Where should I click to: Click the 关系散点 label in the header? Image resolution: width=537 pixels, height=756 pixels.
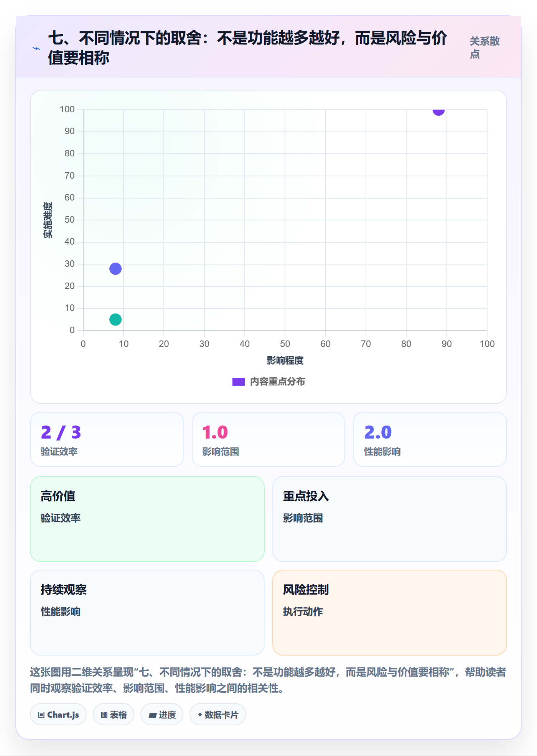(485, 48)
